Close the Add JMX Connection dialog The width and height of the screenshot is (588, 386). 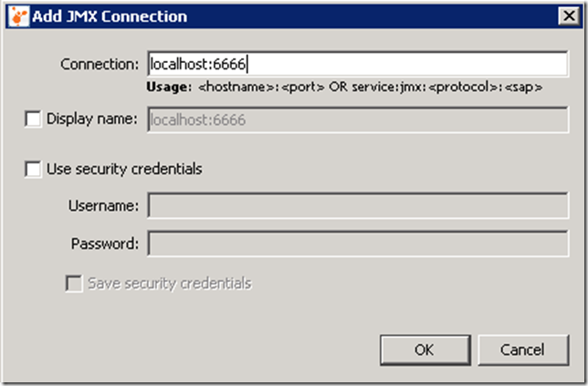[565, 16]
